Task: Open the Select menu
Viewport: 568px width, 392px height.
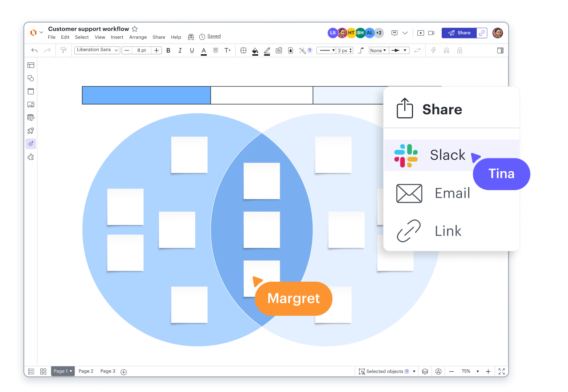Action: [x=82, y=37]
